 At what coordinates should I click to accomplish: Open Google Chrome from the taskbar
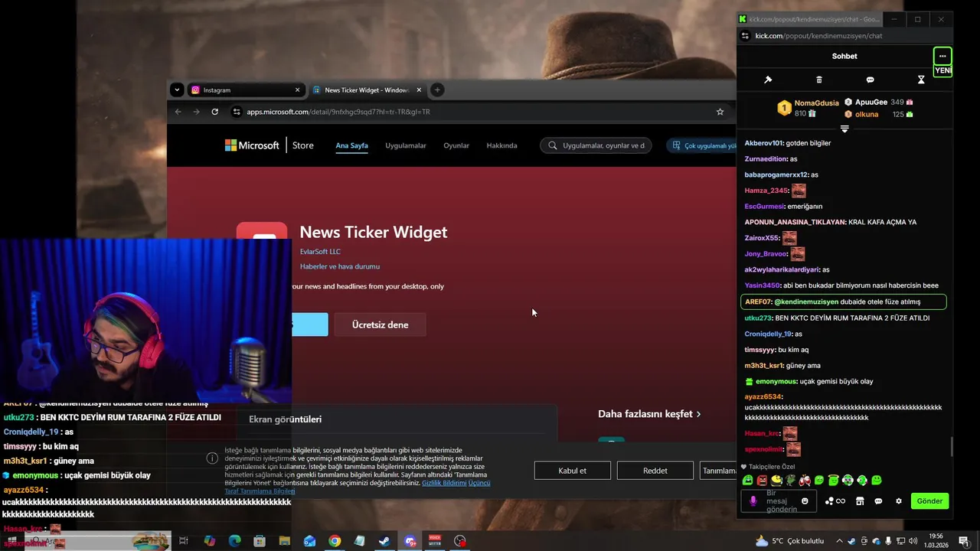pos(335,541)
